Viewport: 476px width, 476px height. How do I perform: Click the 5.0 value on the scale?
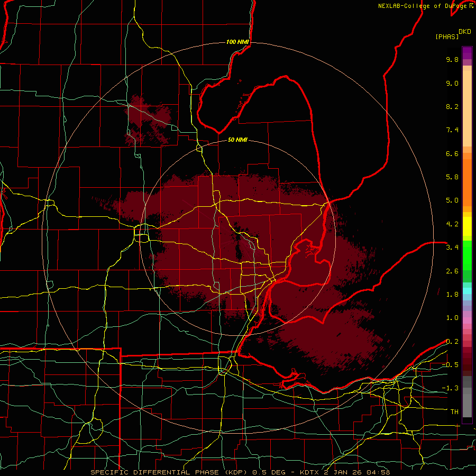point(452,200)
